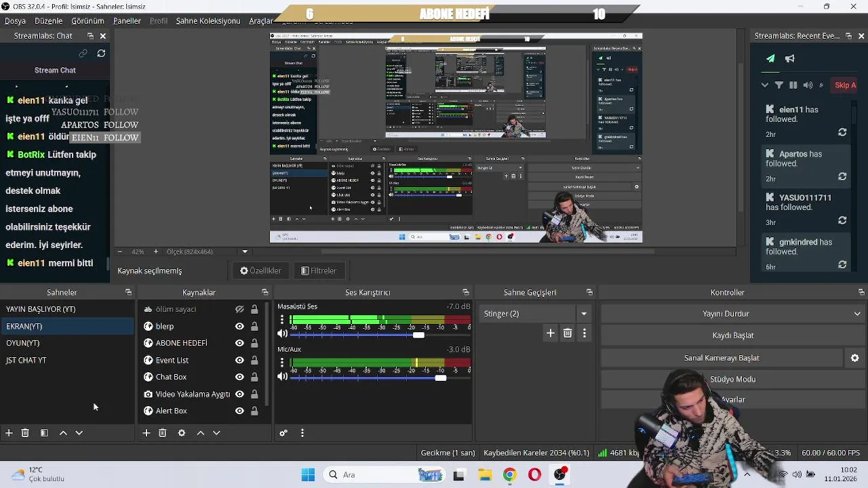Open the preview scale dropdown arrow

coord(245,251)
